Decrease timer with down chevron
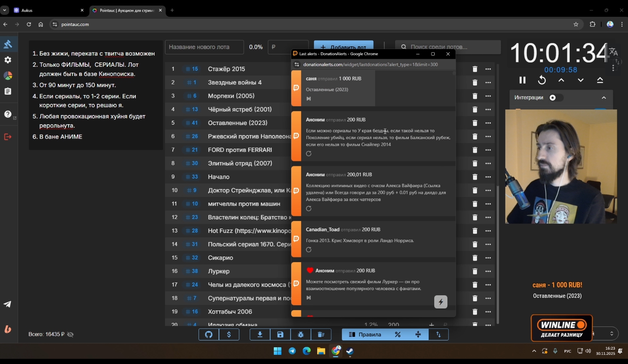This screenshot has height=364, width=628. click(x=581, y=80)
